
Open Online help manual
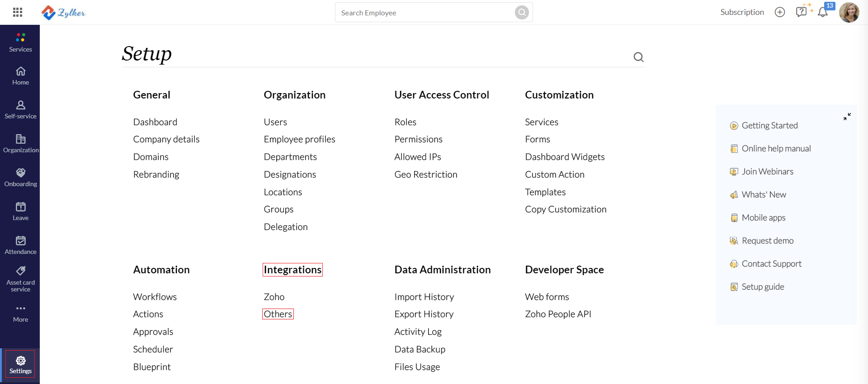click(776, 149)
